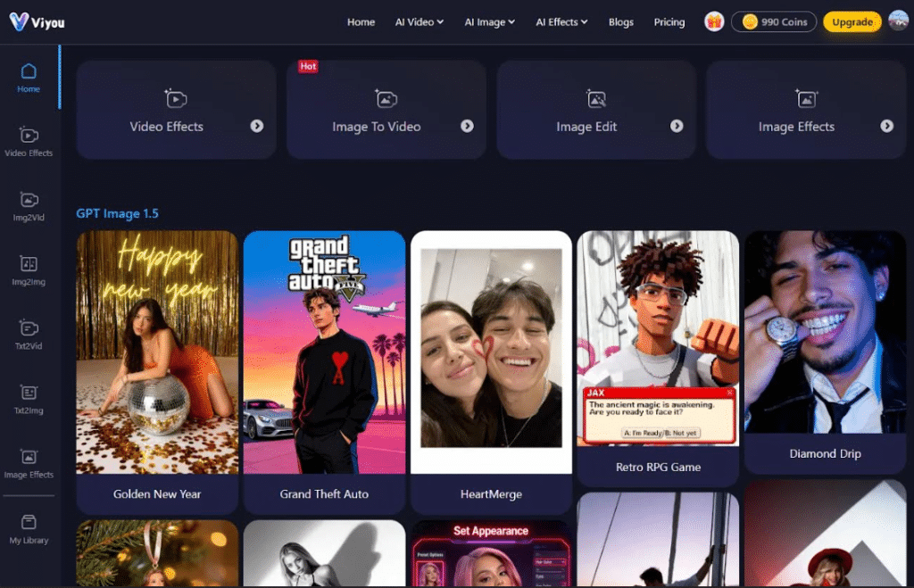Open the profile avatar menu
This screenshot has width=914, height=588.
898,21
